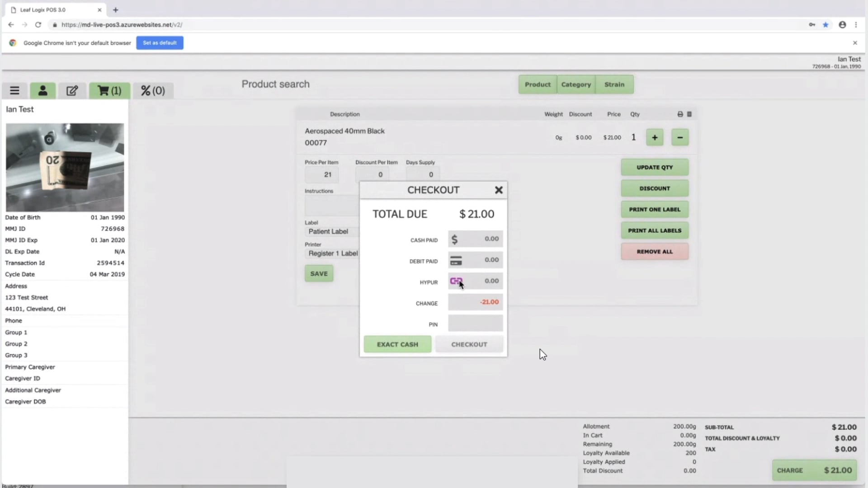Click the Transaction Id value 2594514

coord(110,263)
